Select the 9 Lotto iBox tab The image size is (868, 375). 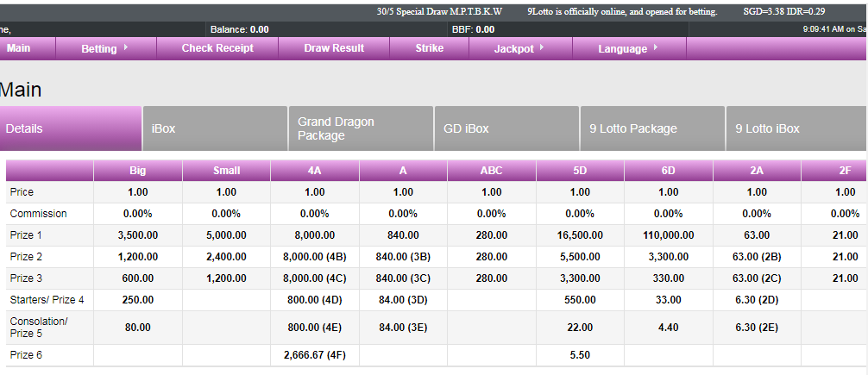pos(796,128)
